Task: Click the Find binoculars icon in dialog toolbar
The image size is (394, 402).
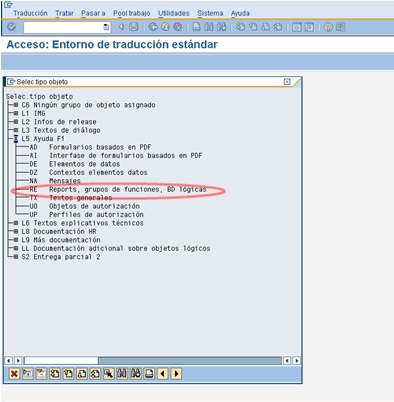Action: (x=122, y=374)
